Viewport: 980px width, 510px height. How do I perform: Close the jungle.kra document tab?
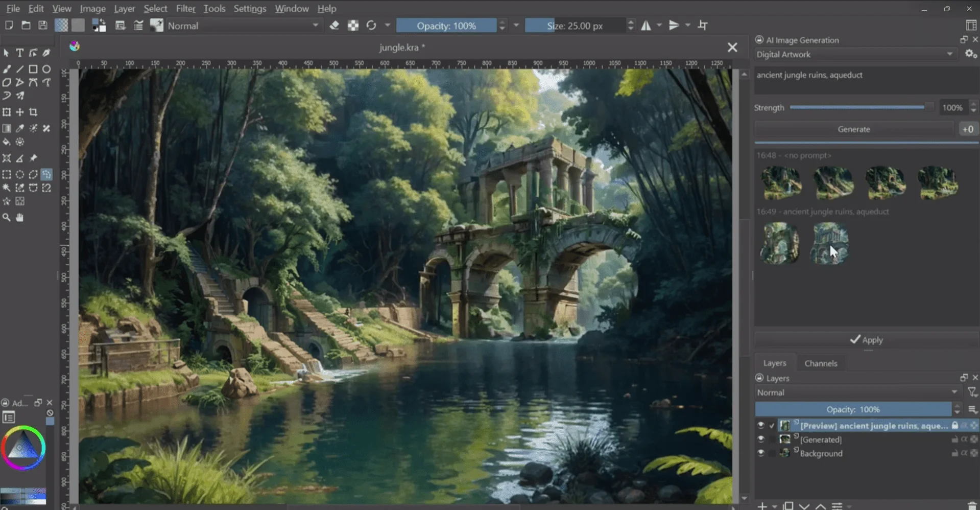click(x=732, y=48)
